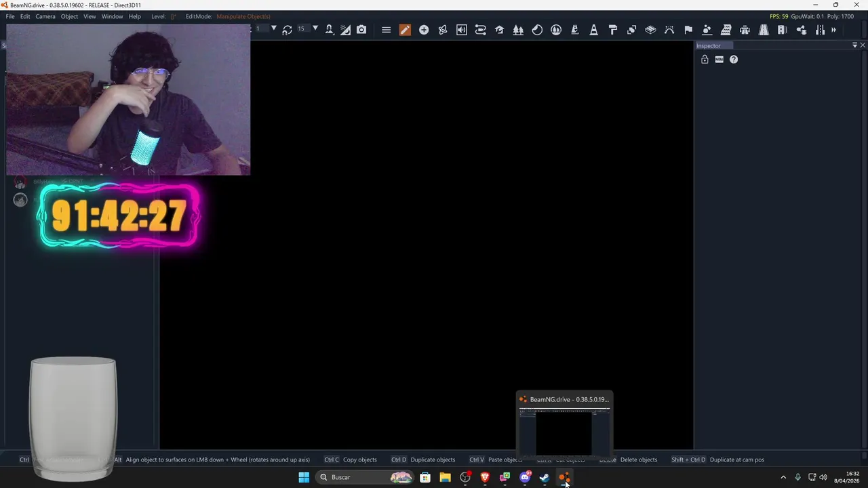Open the dropdown arrow after value 1

point(273,28)
